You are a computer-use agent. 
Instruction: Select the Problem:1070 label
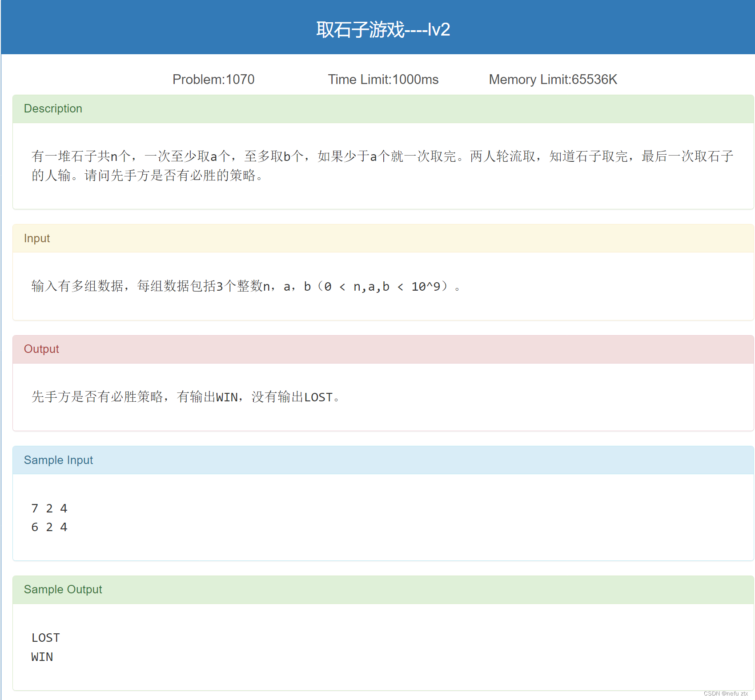tap(213, 79)
